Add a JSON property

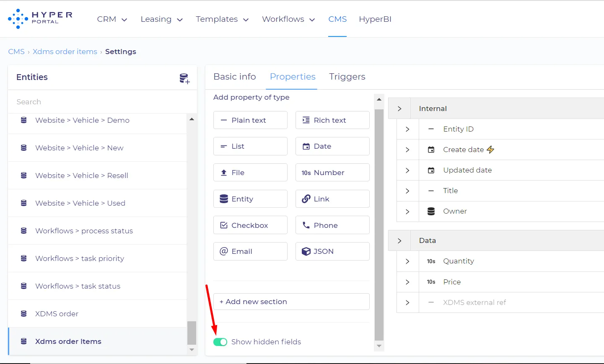click(332, 251)
